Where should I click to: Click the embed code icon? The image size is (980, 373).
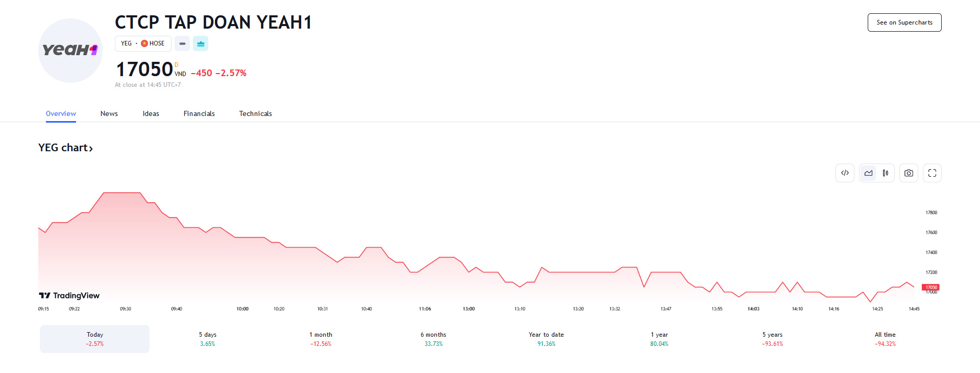[845, 173]
